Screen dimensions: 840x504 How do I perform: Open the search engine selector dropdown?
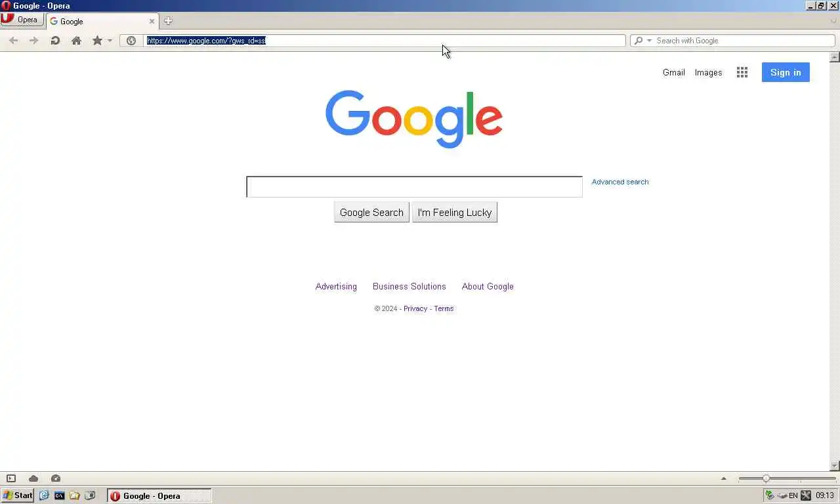(642, 41)
